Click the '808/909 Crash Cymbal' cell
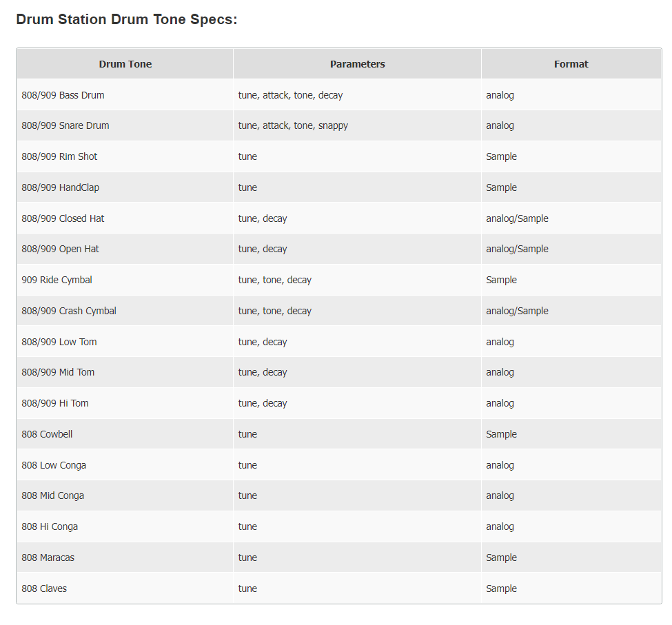Viewport: 672px width, 625px height. click(125, 311)
